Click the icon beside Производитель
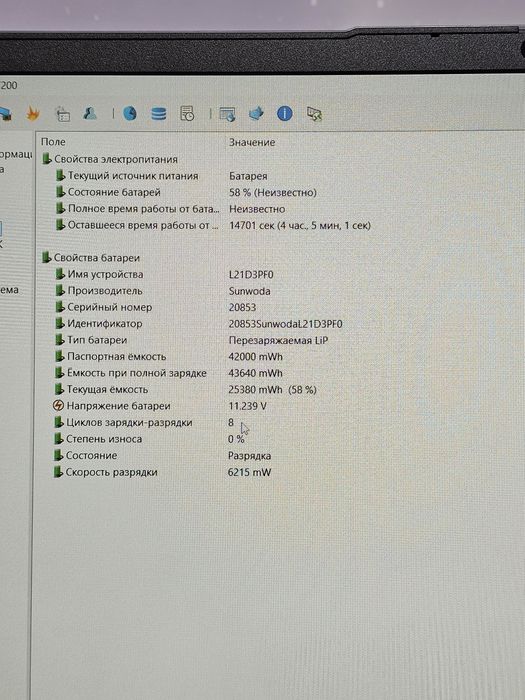525x700 pixels. (60, 291)
